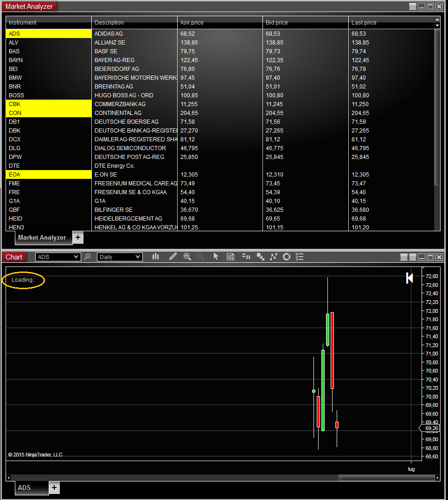Click ask price 204,65 for Continental
Viewport: 448px width, 500px height.
coord(189,113)
